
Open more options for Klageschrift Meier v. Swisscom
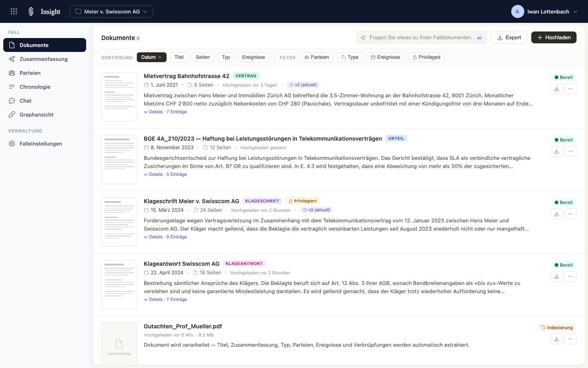point(570,214)
